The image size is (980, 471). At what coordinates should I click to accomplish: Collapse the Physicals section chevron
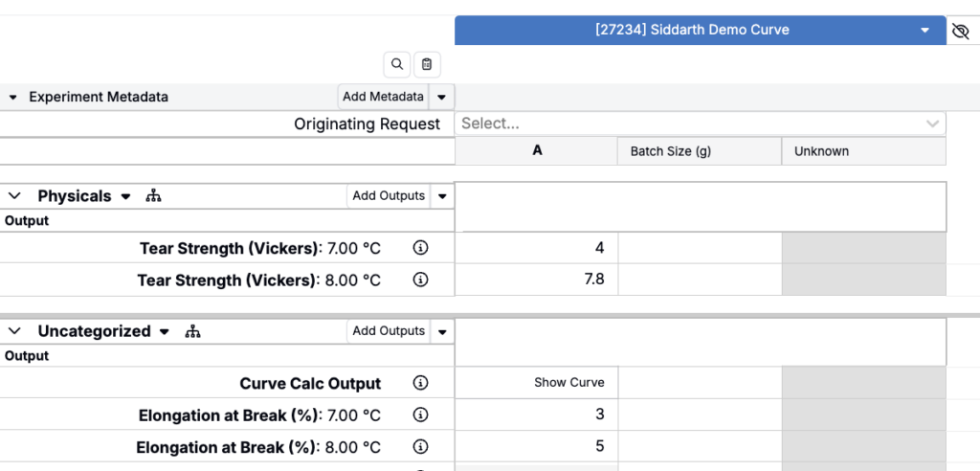point(14,196)
